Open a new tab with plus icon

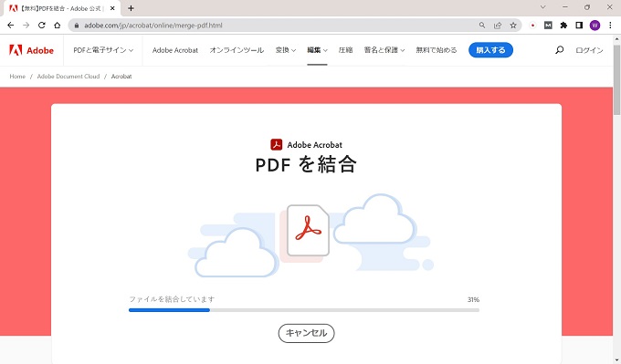coord(131,8)
